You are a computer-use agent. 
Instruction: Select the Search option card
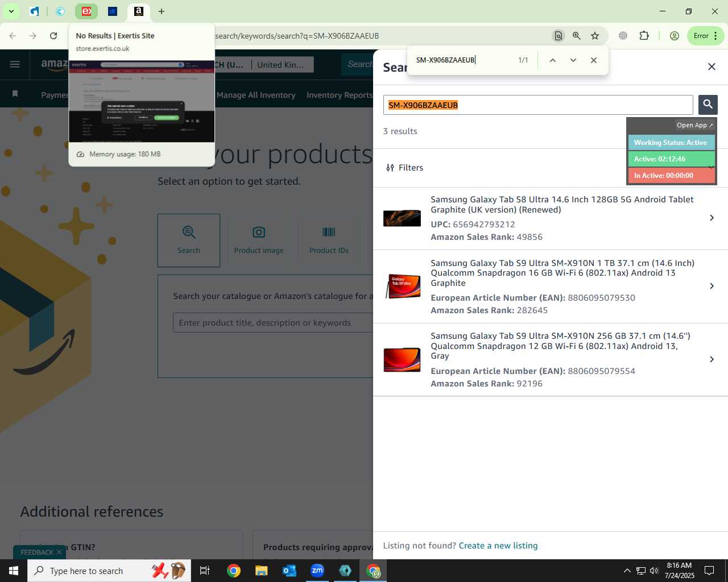189,240
